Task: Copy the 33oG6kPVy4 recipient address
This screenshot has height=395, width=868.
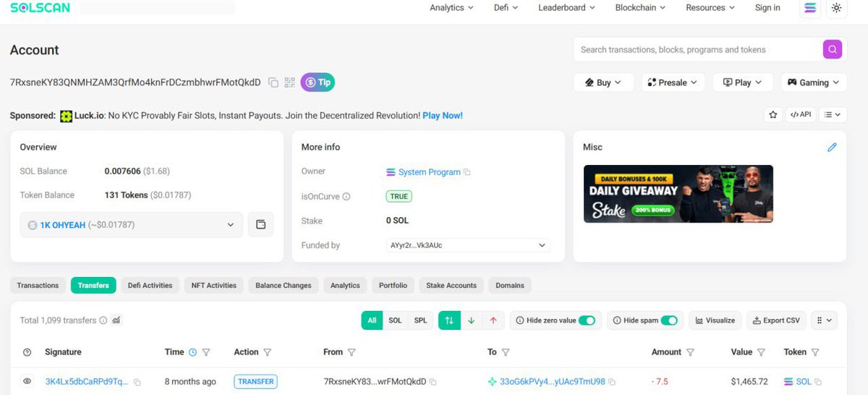Action: [x=612, y=382]
